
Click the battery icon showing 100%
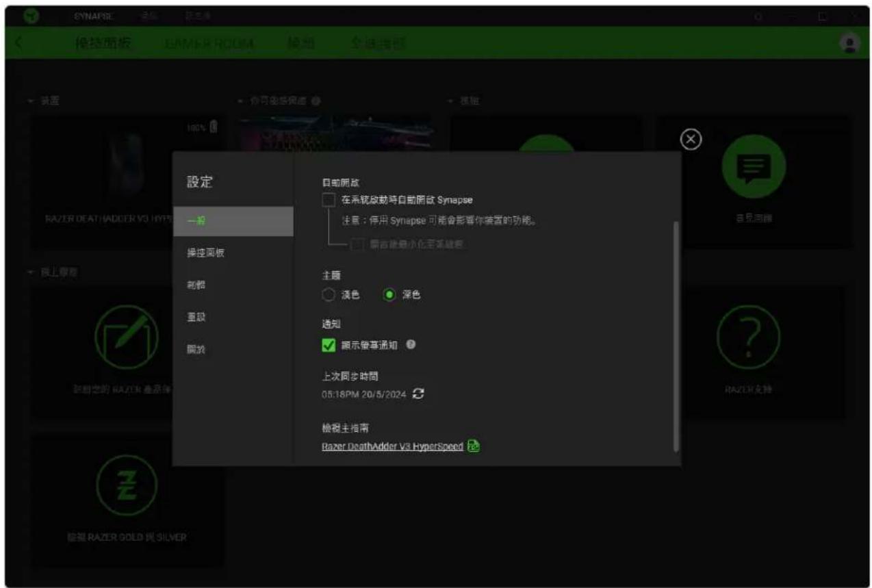click(x=213, y=126)
